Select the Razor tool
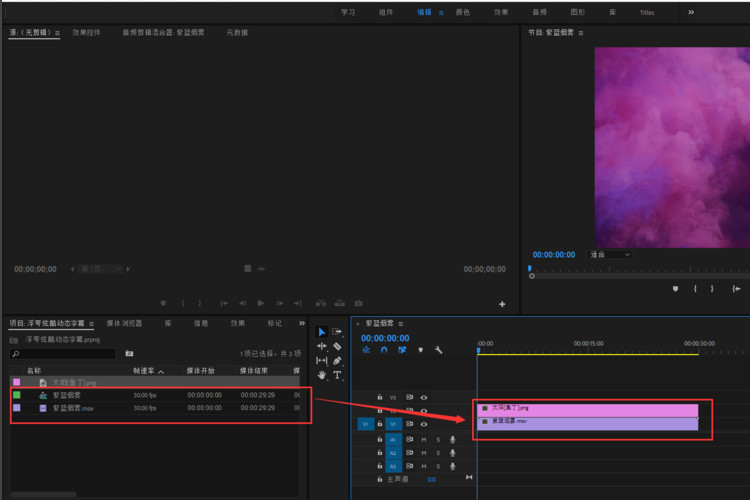Image resolution: width=750 pixels, height=500 pixels. (x=337, y=346)
